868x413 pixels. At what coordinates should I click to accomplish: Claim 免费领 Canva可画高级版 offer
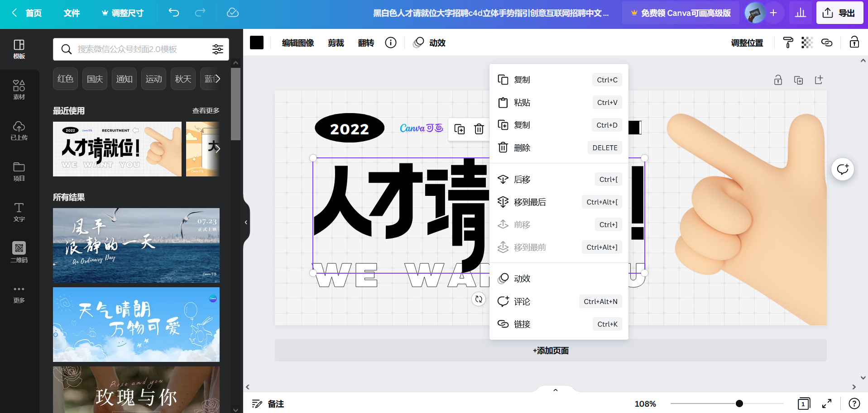click(x=681, y=13)
